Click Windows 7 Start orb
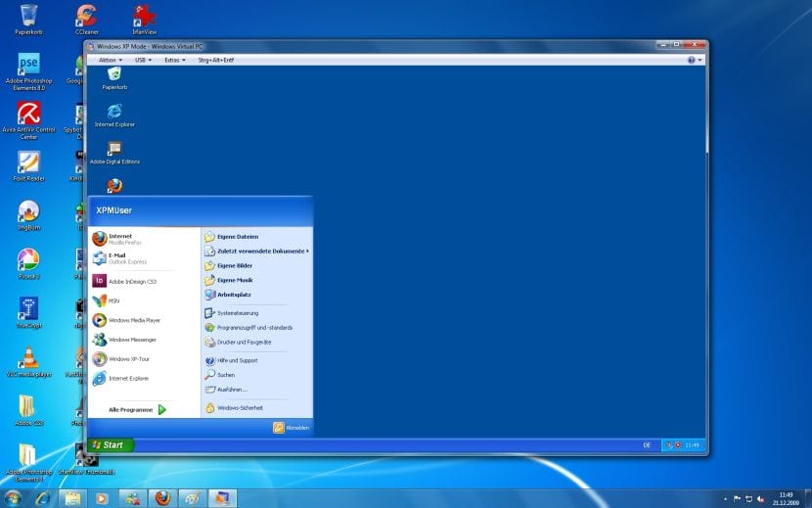This screenshot has width=812, height=508. [13, 498]
